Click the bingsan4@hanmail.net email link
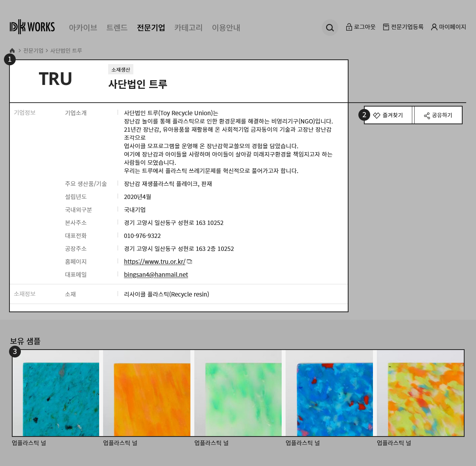This screenshot has height=466, width=476. click(x=156, y=274)
